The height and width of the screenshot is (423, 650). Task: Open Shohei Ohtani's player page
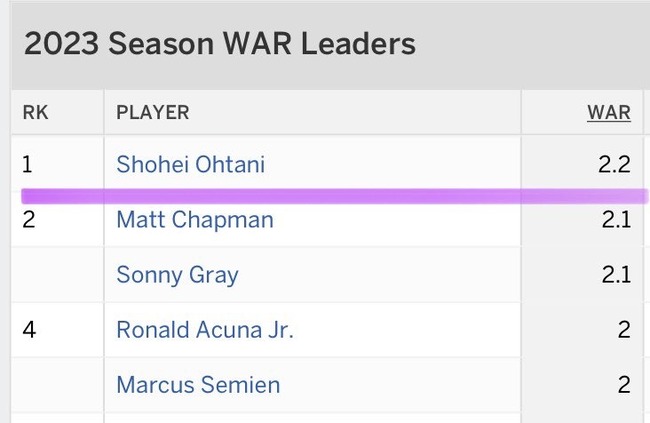(190, 164)
